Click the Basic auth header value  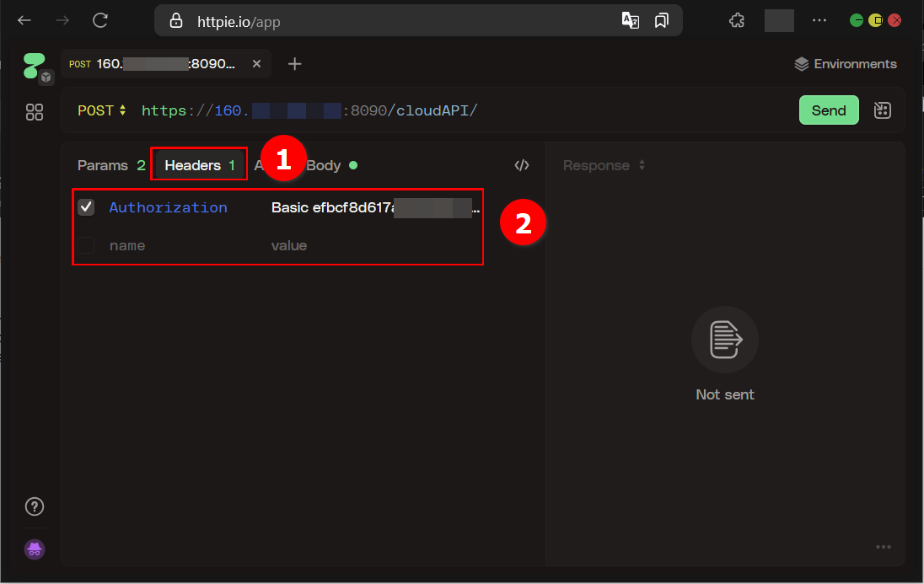coord(375,207)
